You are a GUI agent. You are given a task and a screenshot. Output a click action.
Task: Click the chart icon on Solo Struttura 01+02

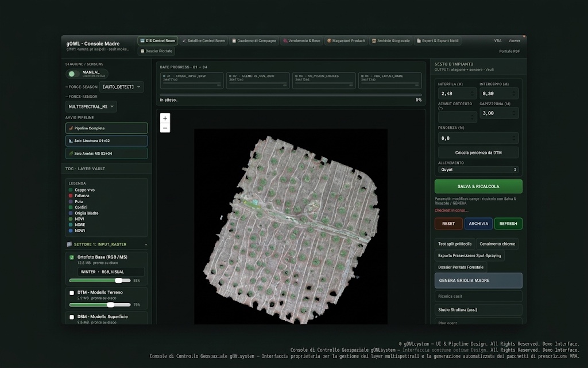pyautogui.click(x=71, y=141)
